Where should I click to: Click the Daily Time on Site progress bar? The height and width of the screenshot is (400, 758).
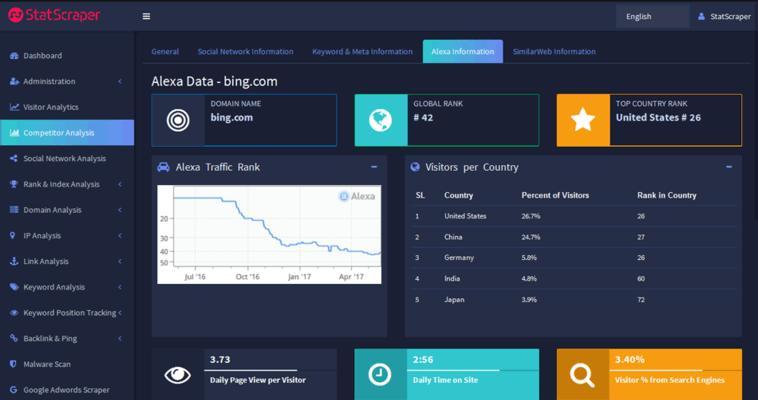[473, 370]
